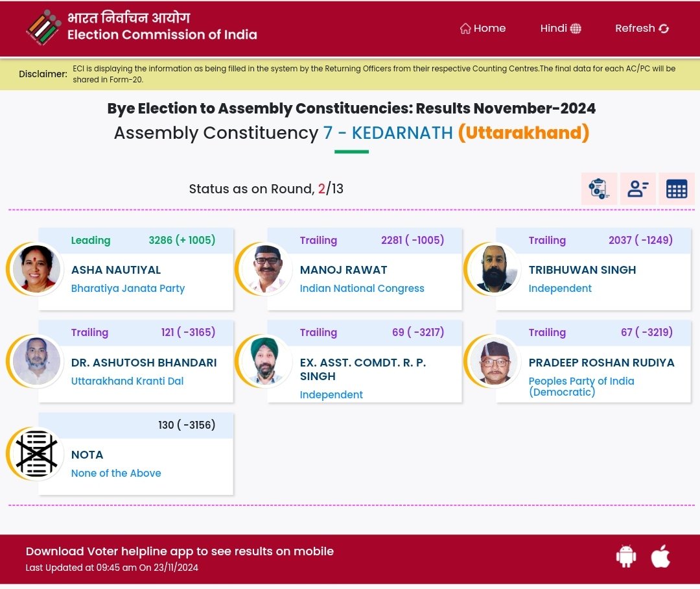700x589 pixels.
Task: Click the Indian National Congress label
Action: tap(362, 289)
